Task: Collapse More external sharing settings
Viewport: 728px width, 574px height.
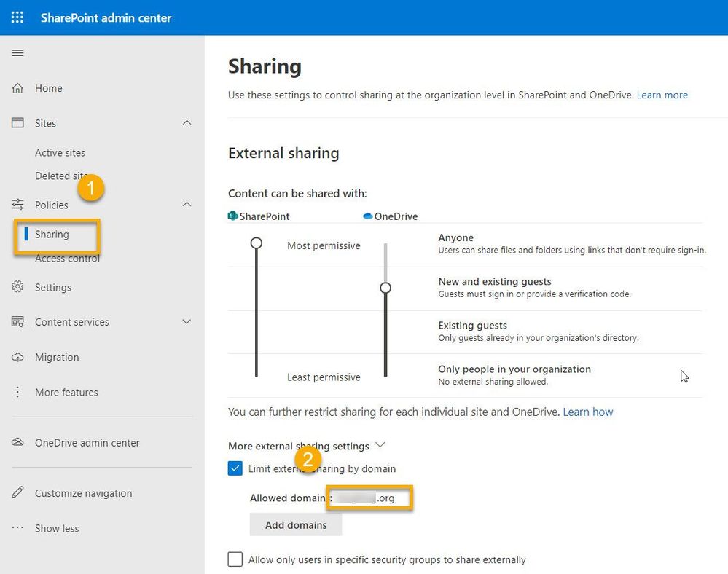Action: point(380,445)
